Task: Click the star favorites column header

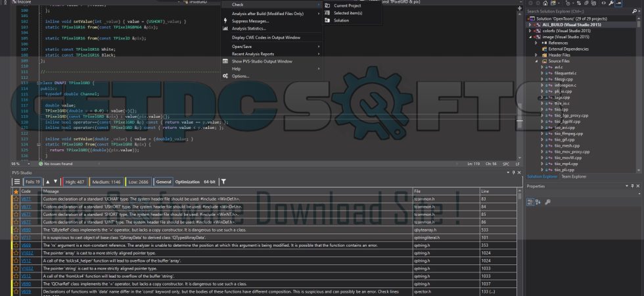Action: click(16, 191)
